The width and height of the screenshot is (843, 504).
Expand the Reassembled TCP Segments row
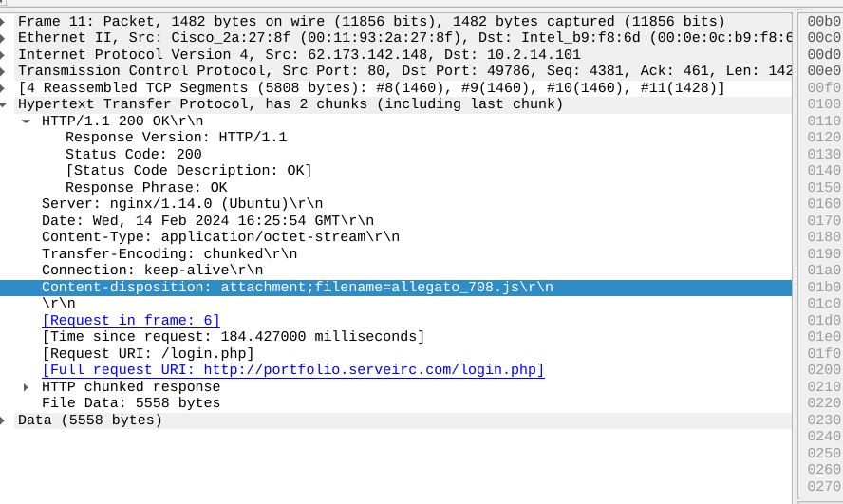pyautogui.click(x=6, y=87)
